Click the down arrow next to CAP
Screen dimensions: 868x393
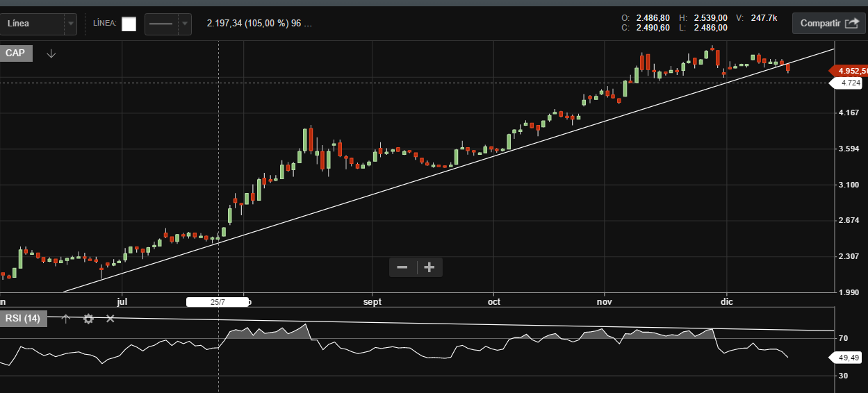(x=51, y=53)
